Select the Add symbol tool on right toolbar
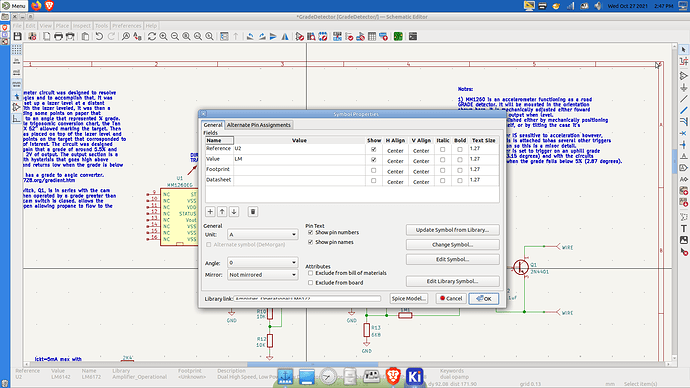 tap(683, 76)
